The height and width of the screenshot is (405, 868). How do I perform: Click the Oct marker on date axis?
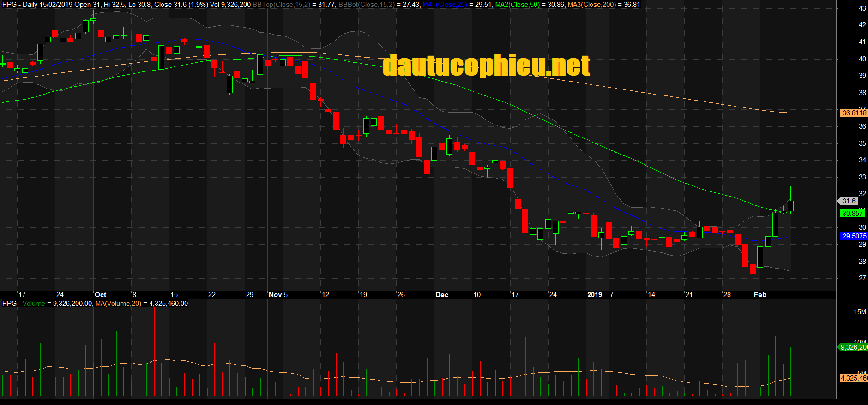(x=100, y=295)
